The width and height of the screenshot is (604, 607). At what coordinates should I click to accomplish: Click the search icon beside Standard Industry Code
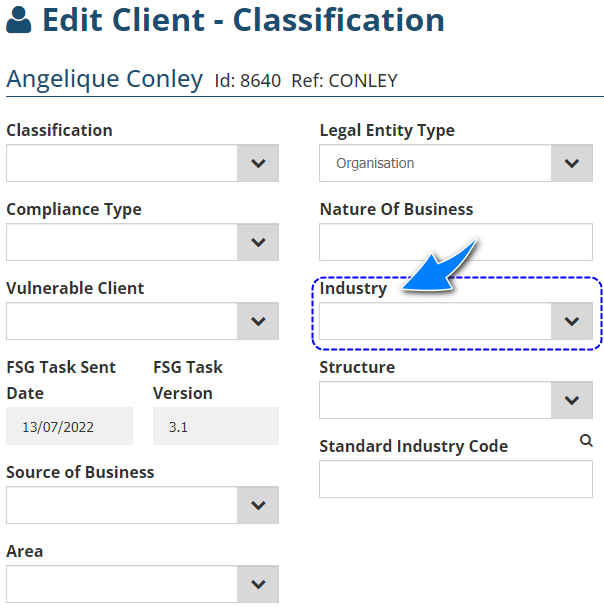(586, 440)
